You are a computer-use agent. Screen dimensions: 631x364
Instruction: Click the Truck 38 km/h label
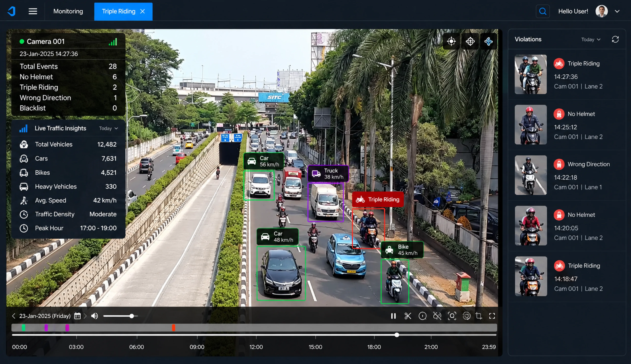point(328,174)
